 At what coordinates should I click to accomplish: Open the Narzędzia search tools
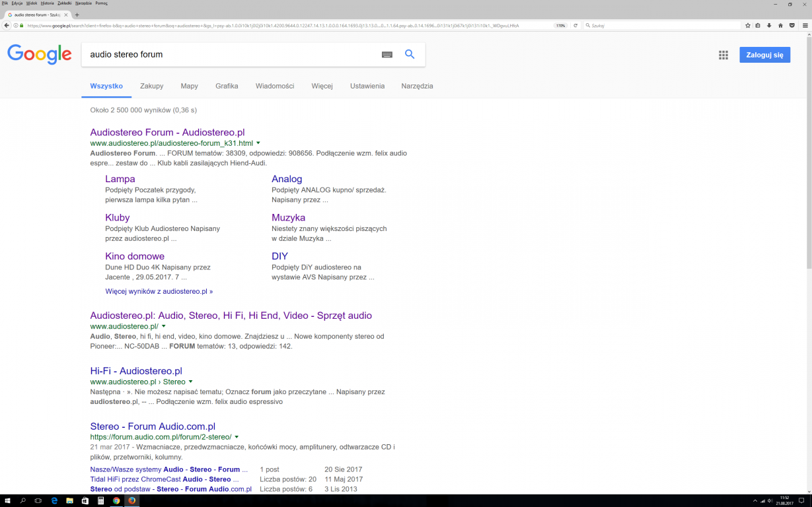(x=417, y=86)
